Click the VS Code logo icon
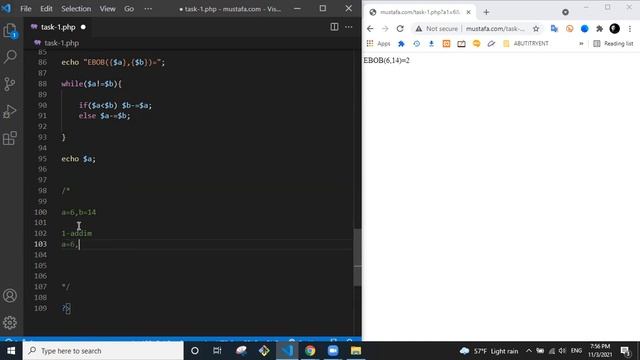The height and width of the screenshot is (360, 640). [x=7, y=8]
